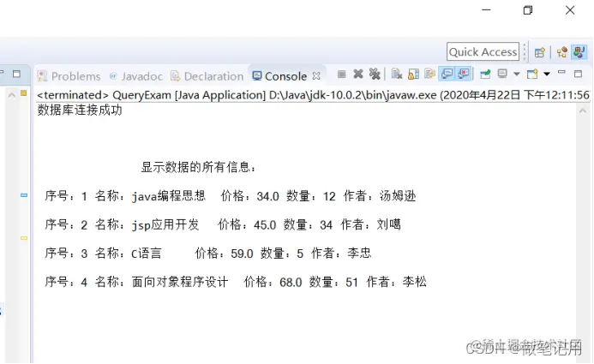
Task: Expand the Display Selected Console dropdown arrow
Action: pos(517,74)
